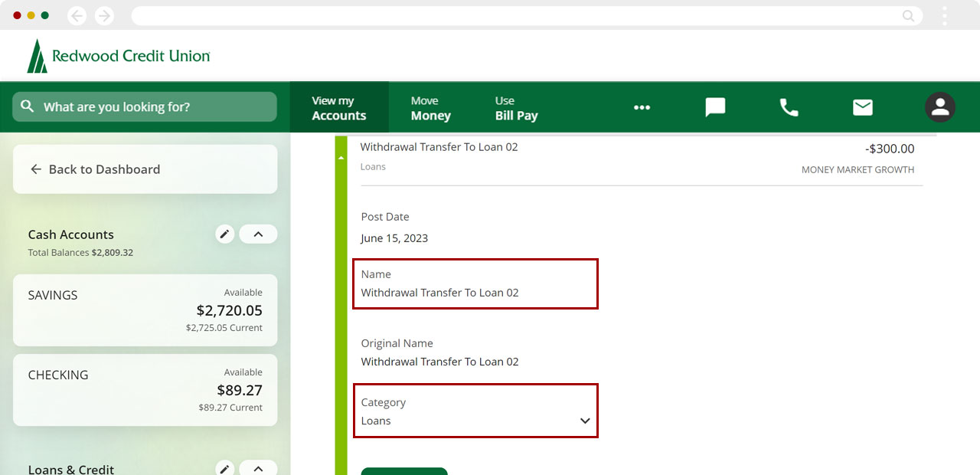Click the 'What are you looking for?' search box
980x475 pixels.
[x=145, y=107]
